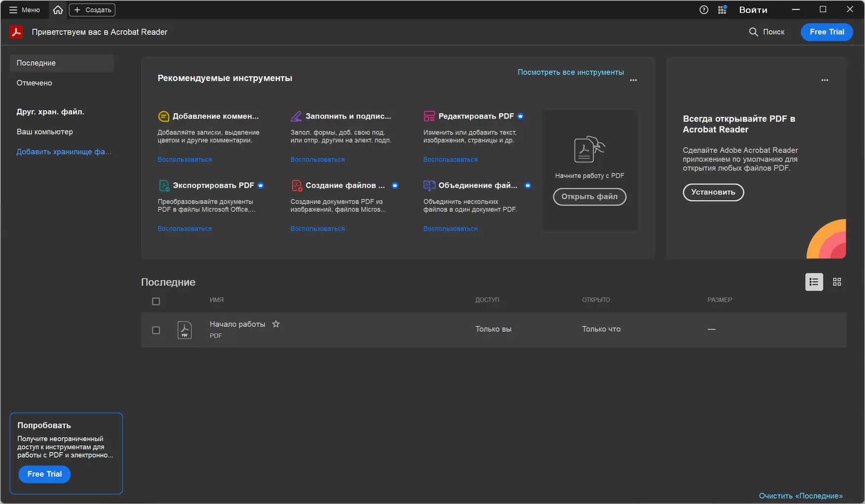This screenshot has height=504, width=865.
Task: Click the PDF document icon above Начните работу
Action: tap(589, 149)
